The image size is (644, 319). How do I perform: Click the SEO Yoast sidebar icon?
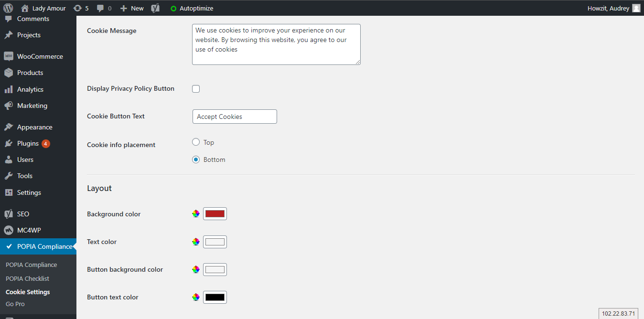tap(9, 214)
